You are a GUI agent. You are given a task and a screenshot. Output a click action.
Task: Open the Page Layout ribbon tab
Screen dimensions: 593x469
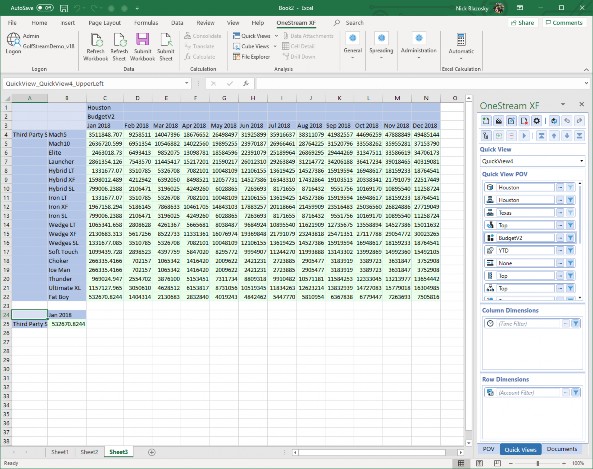point(104,23)
